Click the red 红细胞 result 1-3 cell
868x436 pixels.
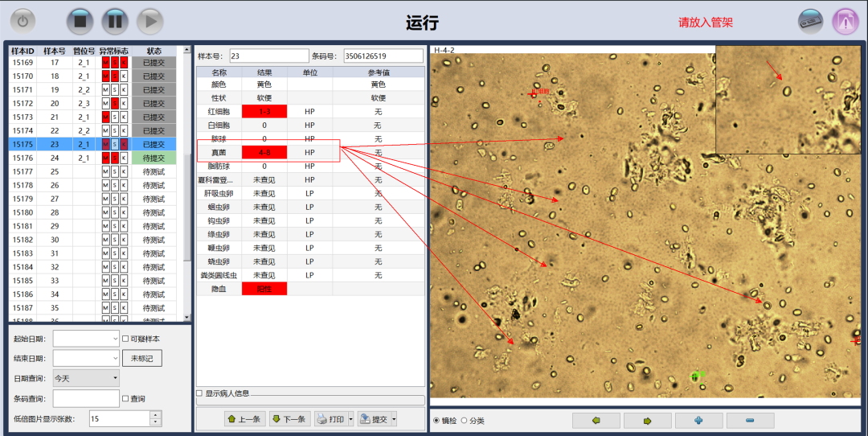[264, 111]
